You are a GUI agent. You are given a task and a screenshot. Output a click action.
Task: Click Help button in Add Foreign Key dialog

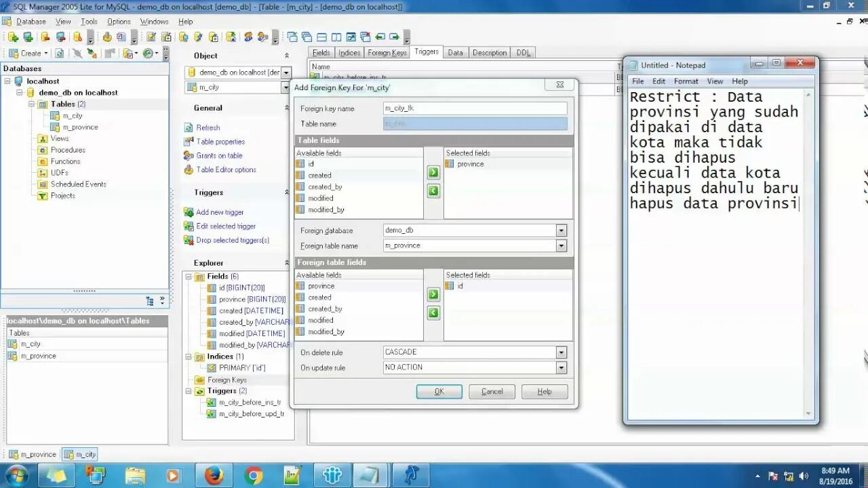[545, 392]
